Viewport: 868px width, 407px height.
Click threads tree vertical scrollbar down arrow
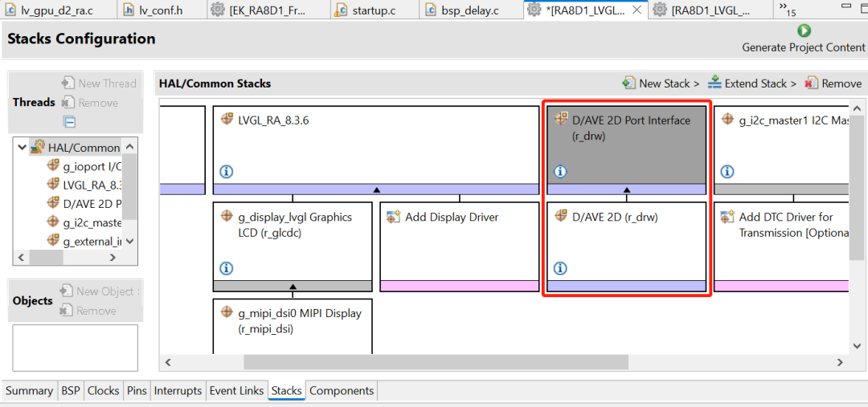coord(130,241)
